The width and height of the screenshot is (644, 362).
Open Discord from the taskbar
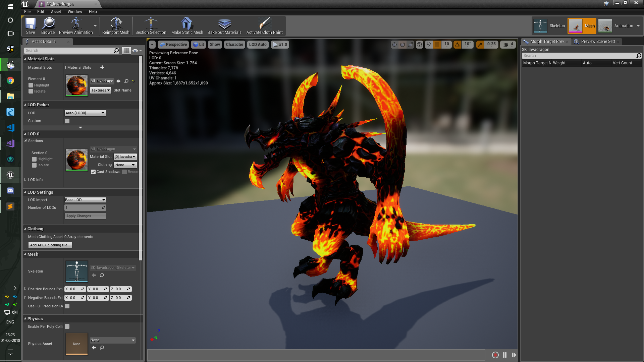point(10,191)
